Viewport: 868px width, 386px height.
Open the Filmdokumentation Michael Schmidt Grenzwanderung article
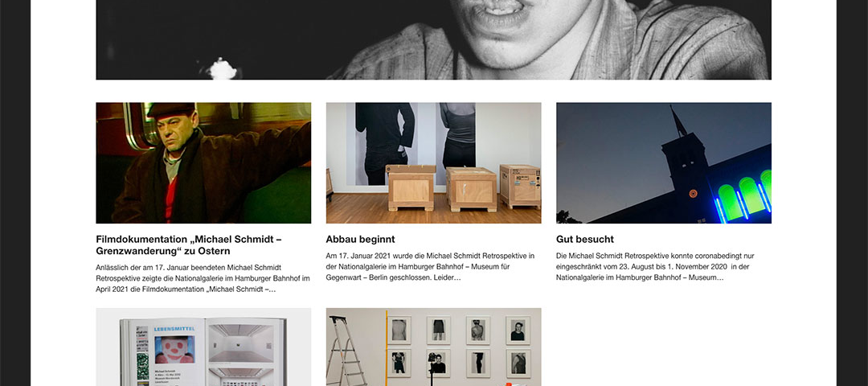point(189,244)
